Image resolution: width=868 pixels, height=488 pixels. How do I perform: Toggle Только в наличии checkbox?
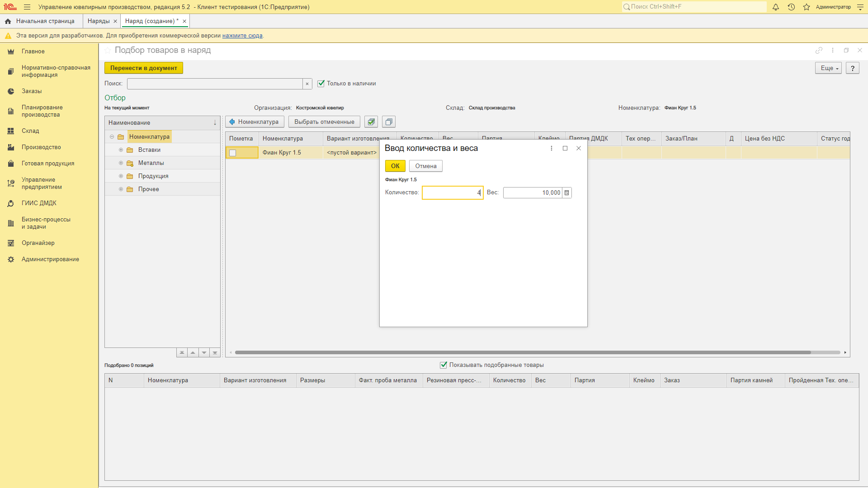(x=321, y=84)
